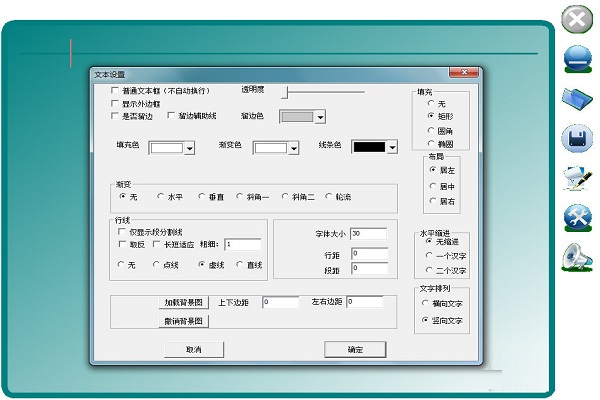Check the 仅显示段分割线 option
Image resolution: width=600 pixels, height=400 pixels.
coord(122,232)
